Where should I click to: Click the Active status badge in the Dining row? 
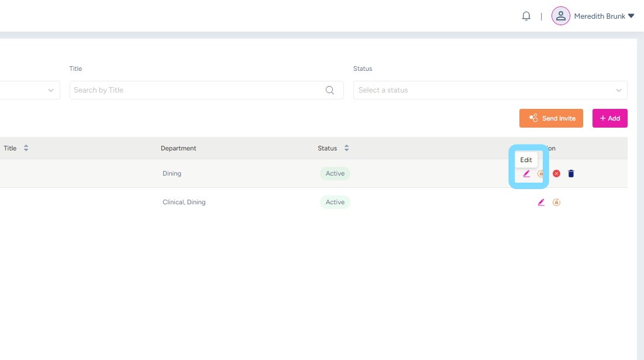(335, 174)
